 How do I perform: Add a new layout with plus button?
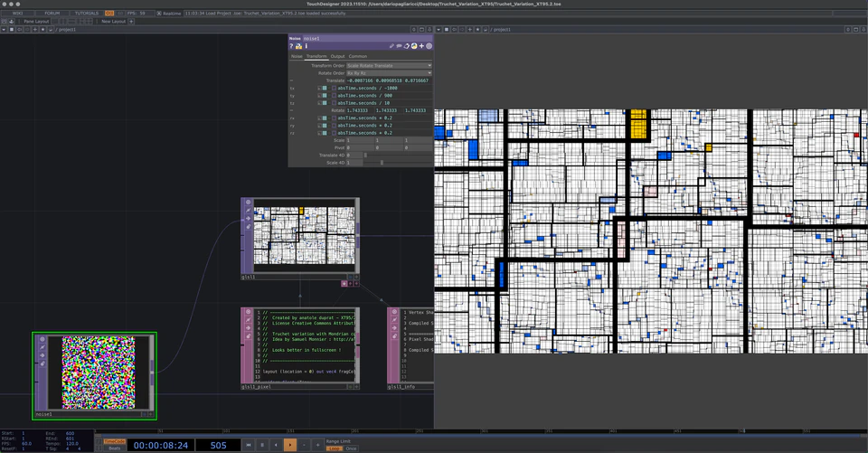pyautogui.click(x=131, y=21)
